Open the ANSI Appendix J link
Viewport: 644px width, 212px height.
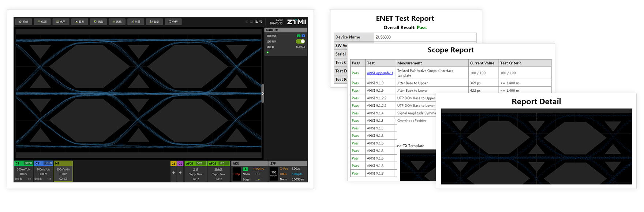[x=379, y=73]
